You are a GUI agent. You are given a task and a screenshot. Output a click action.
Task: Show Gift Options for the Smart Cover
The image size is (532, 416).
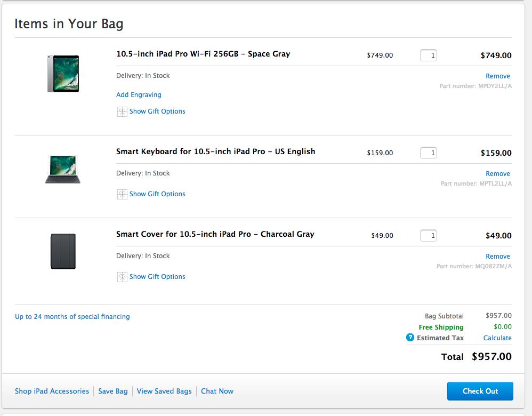(157, 277)
